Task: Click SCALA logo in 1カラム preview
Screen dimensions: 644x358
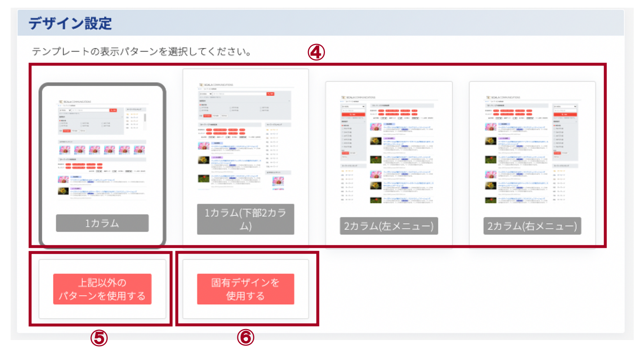Action: (75, 102)
